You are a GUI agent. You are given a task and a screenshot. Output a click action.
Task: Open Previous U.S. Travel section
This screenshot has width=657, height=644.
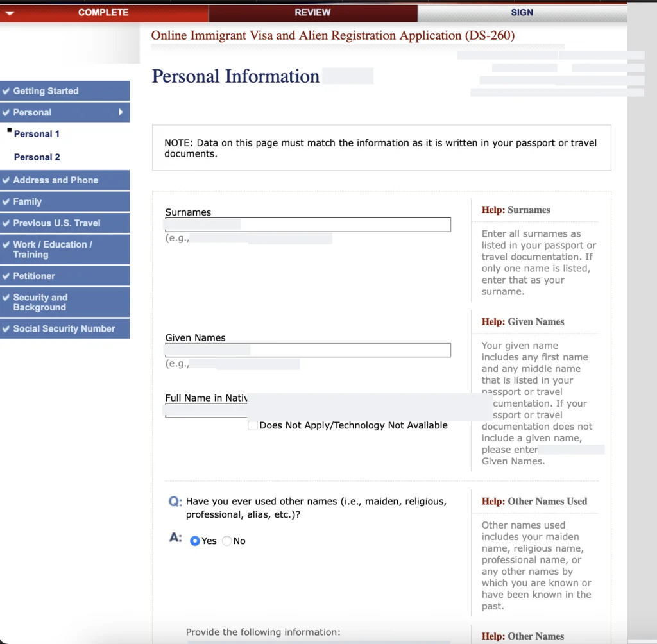click(x=65, y=223)
